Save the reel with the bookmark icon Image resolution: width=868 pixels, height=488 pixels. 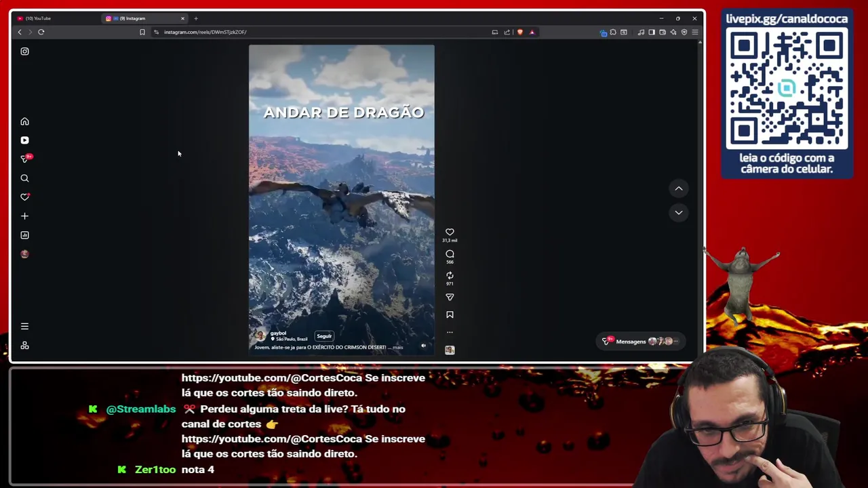pyautogui.click(x=450, y=314)
